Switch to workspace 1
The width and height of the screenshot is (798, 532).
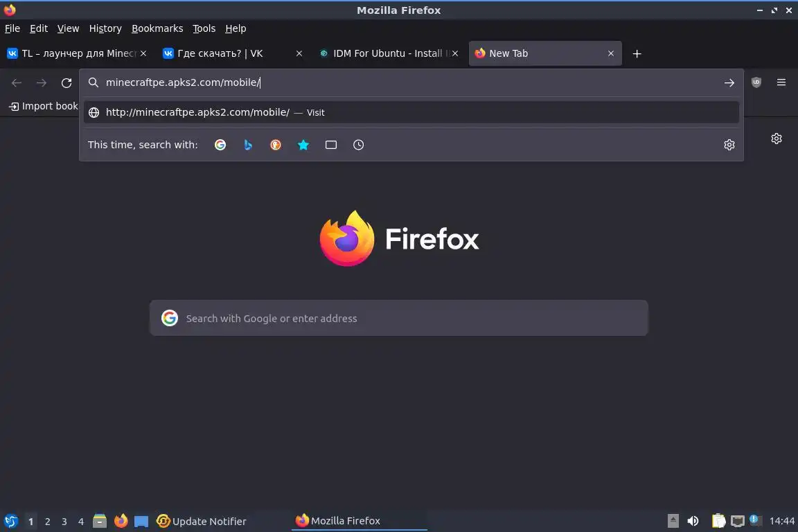(30, 522)
